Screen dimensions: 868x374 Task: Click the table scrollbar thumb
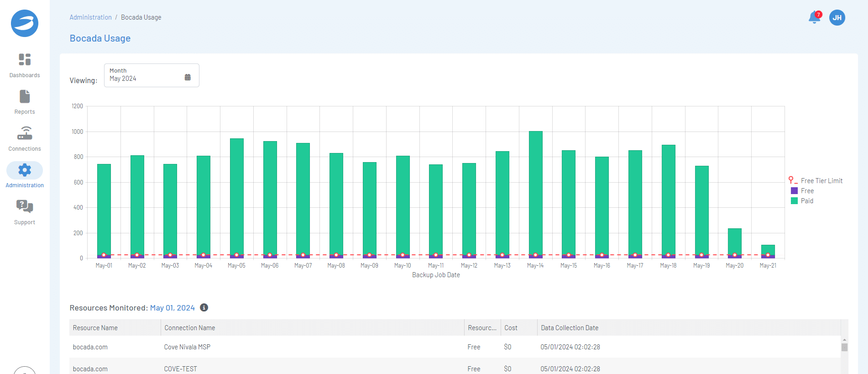click(844, 347)
